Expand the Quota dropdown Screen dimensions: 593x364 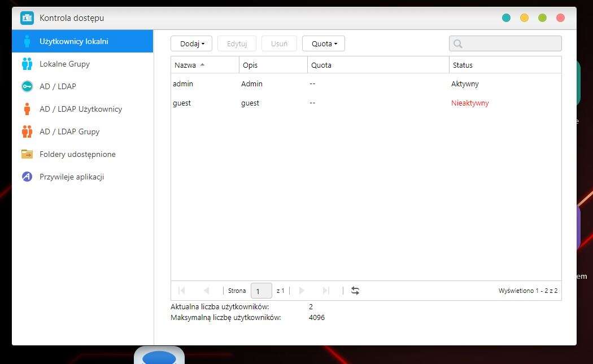(324, 43)
